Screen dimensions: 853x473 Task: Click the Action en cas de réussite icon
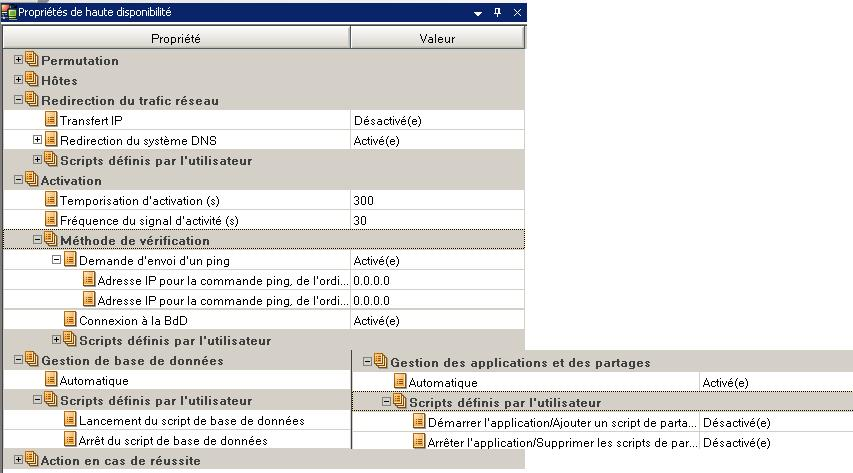pos(32,459)
